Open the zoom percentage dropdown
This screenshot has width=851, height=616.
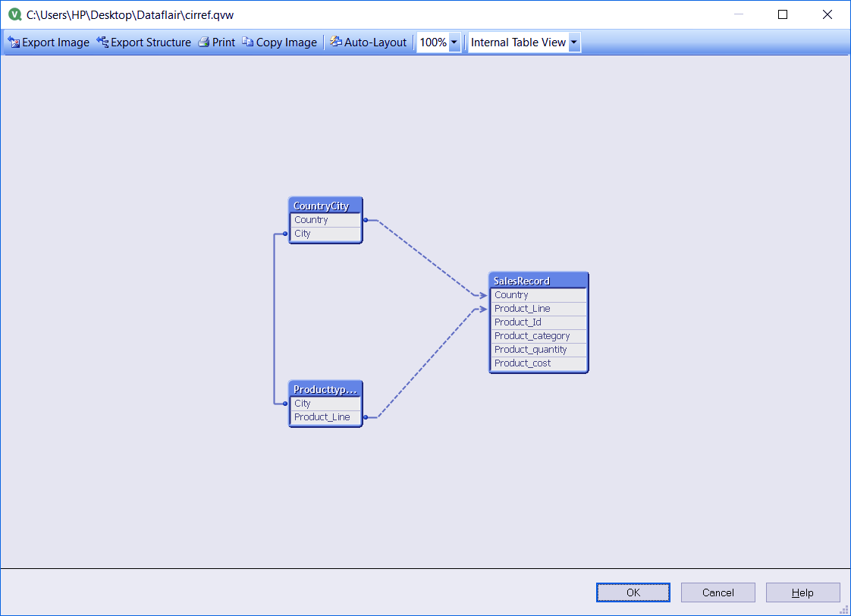(x=453, y=42)
